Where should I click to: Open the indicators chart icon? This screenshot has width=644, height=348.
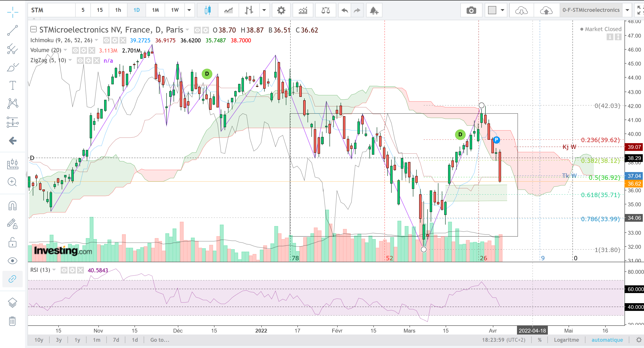[x=303, y=10]
